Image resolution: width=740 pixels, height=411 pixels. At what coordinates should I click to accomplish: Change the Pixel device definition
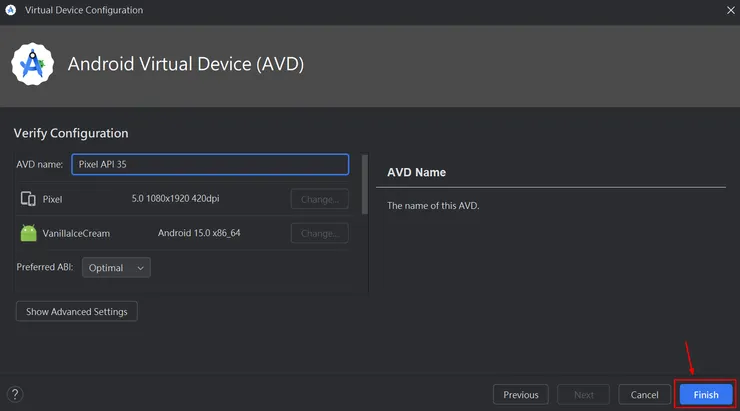pos(319,199)
